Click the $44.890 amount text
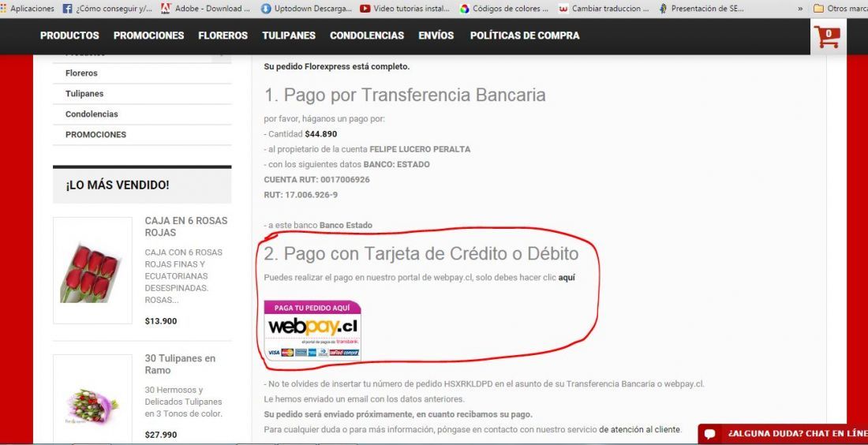 pyautogui.click(x=321, y=134)
